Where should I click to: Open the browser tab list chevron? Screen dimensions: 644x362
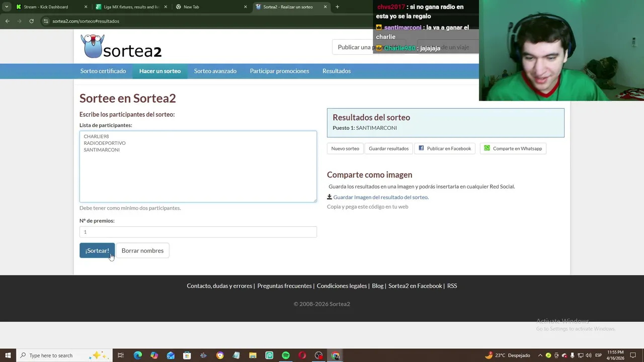coord(6,7)
